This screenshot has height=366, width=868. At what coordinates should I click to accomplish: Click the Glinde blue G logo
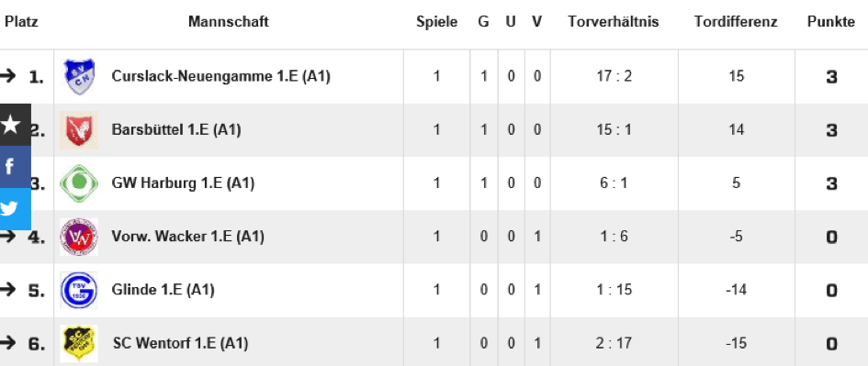point(79,290)
